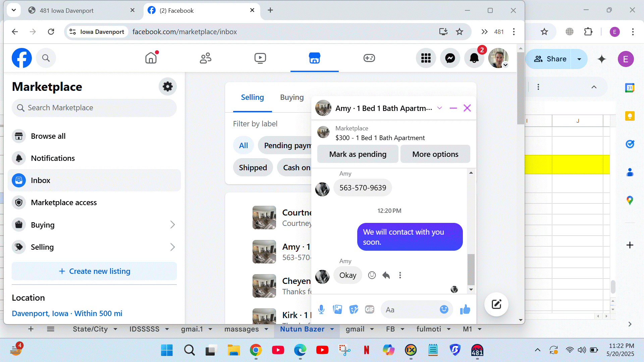644x362 pixels.
Task: Click the Marketplace settings gear icon
Action: click(x=167, y=87)
